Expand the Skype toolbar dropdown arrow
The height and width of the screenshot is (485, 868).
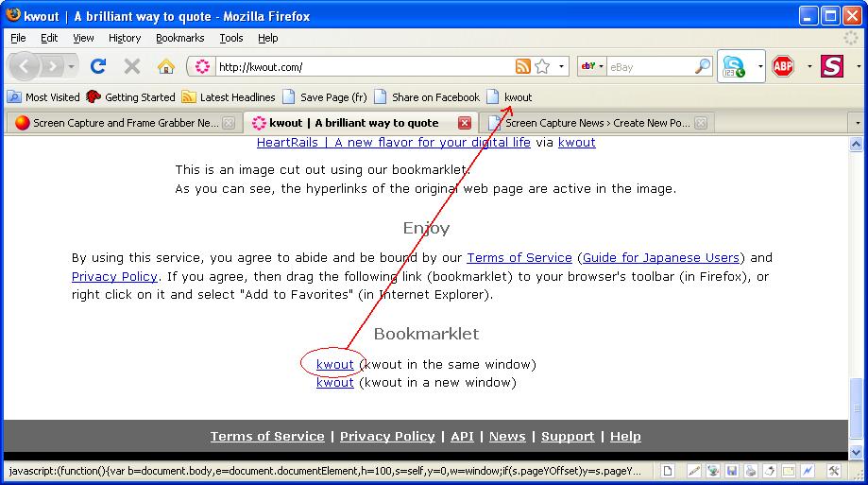[x=760, y=66]
